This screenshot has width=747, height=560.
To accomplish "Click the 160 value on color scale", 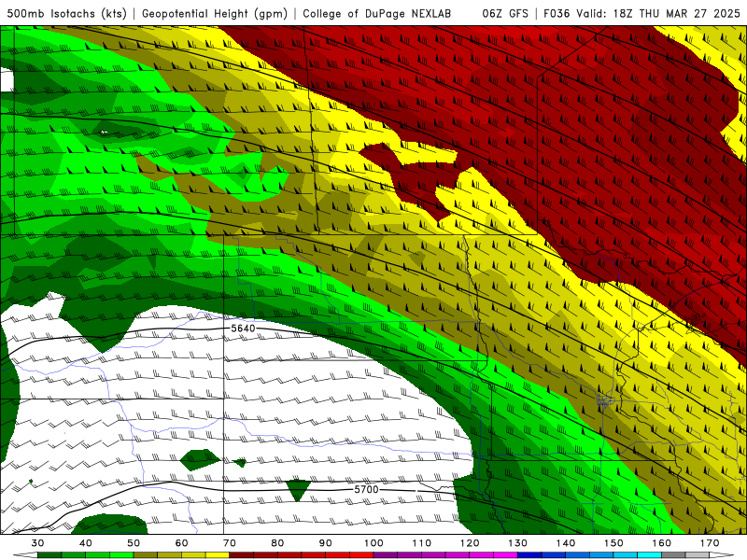I will click(662, 543).
